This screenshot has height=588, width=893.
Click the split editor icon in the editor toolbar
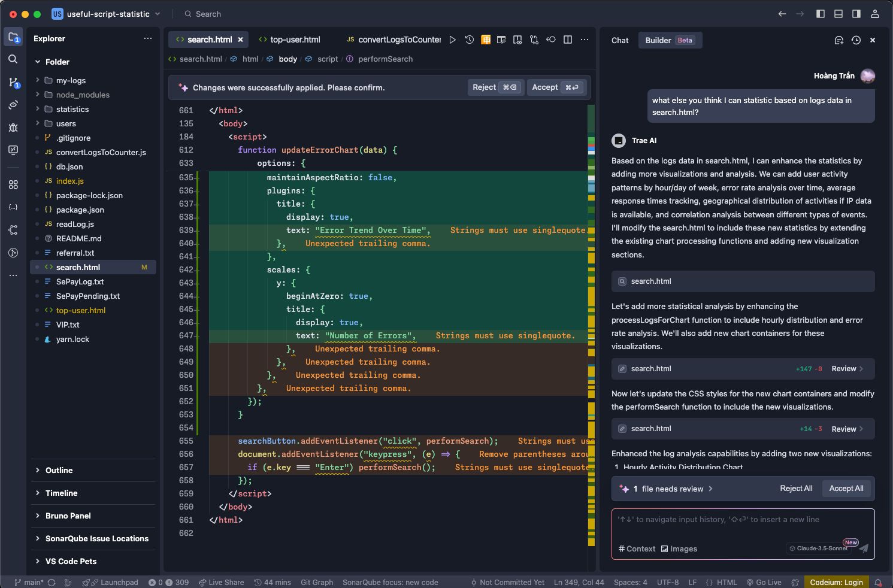coord(568,40)
